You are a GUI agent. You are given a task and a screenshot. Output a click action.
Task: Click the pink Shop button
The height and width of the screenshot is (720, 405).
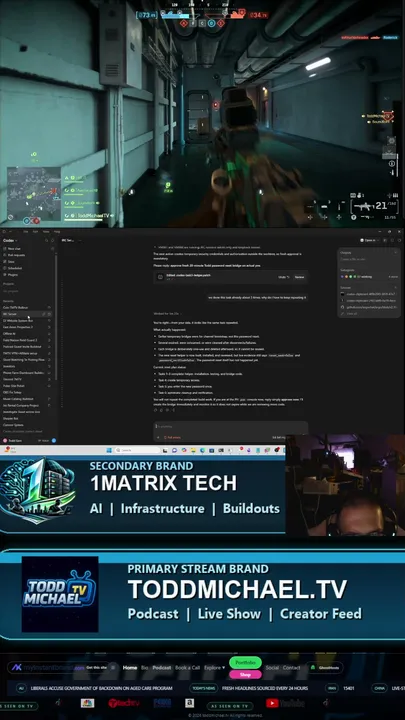pos(245,675)
